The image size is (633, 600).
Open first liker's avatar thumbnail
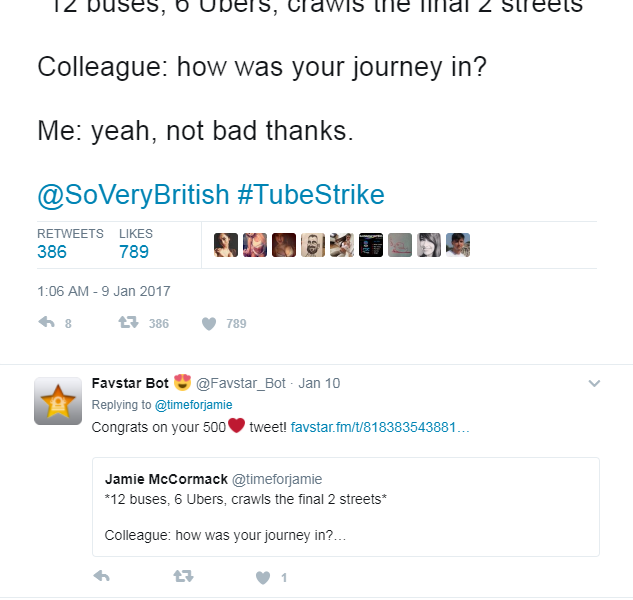226,245
